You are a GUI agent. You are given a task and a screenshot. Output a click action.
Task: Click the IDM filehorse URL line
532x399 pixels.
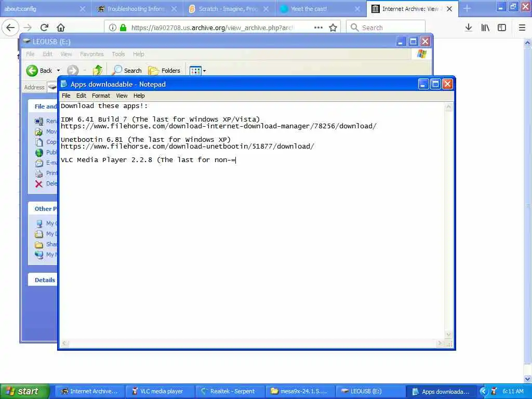(219, 126)
